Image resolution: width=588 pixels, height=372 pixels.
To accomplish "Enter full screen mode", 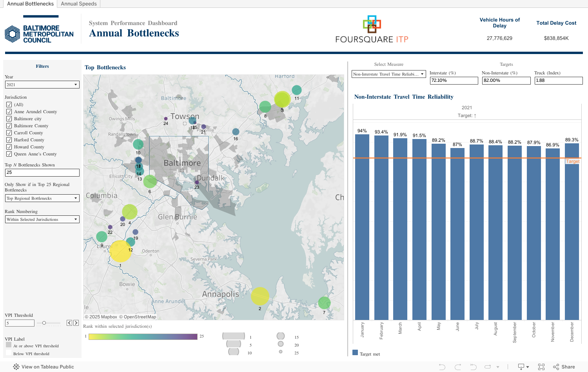I will [x=541, y=367].
